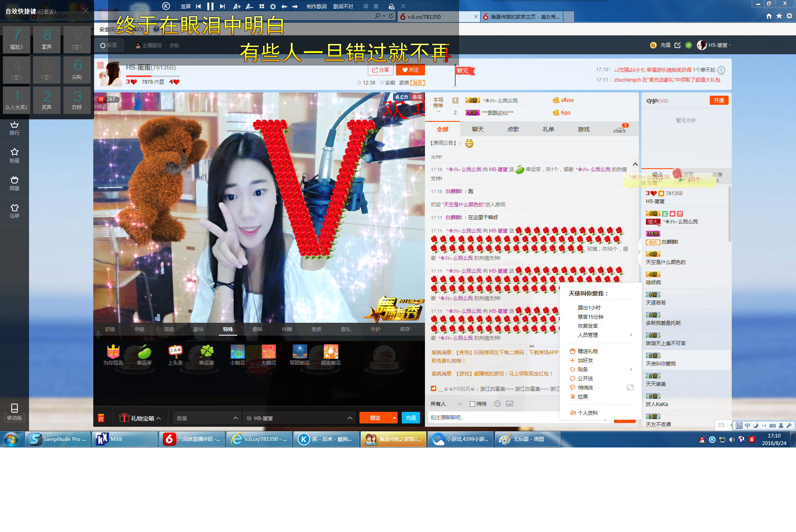Select 拉黑 in context menu

click(582, 397)
